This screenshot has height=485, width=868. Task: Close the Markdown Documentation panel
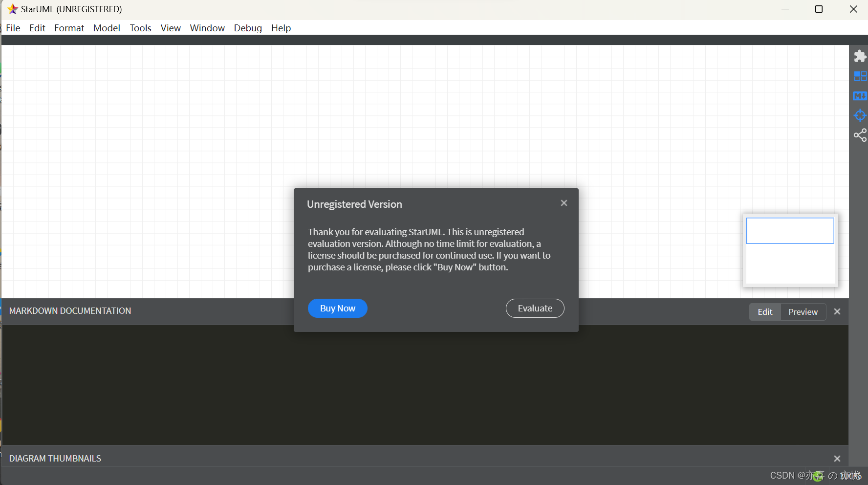(x=837, y=311)
